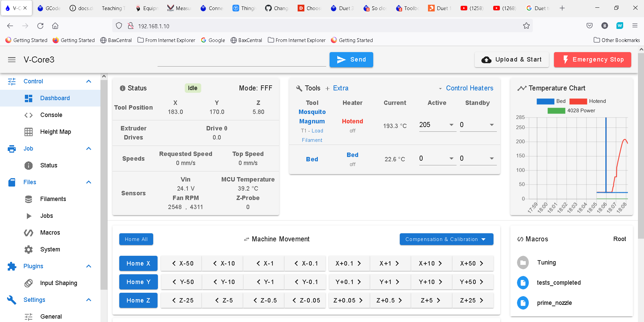Open the hamburger navigation menu
Viewport: 644px width, 322px height.
(x=12, y=60)
